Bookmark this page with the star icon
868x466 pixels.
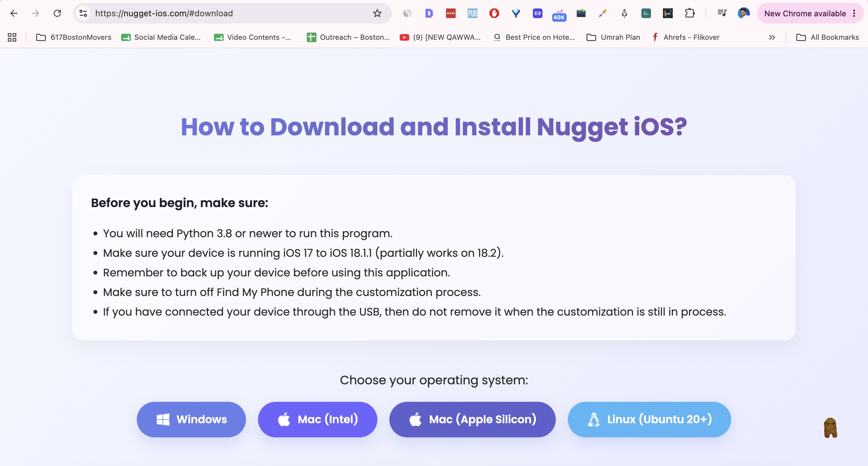pyautogui.click(x=377, y=13)
